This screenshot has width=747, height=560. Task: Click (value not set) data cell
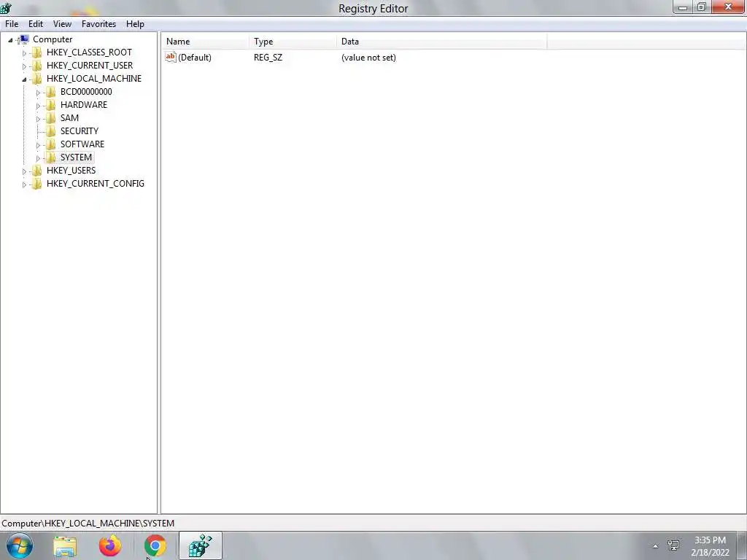368,58
